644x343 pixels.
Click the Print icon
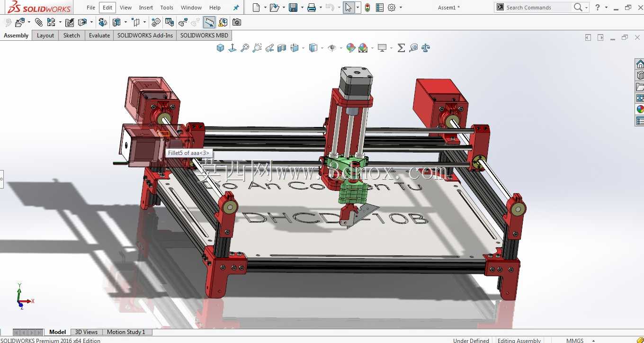[311, 8]
